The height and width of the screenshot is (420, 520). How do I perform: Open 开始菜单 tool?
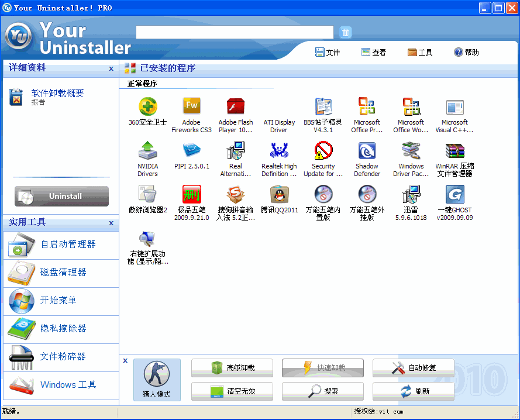coord(61,301)
